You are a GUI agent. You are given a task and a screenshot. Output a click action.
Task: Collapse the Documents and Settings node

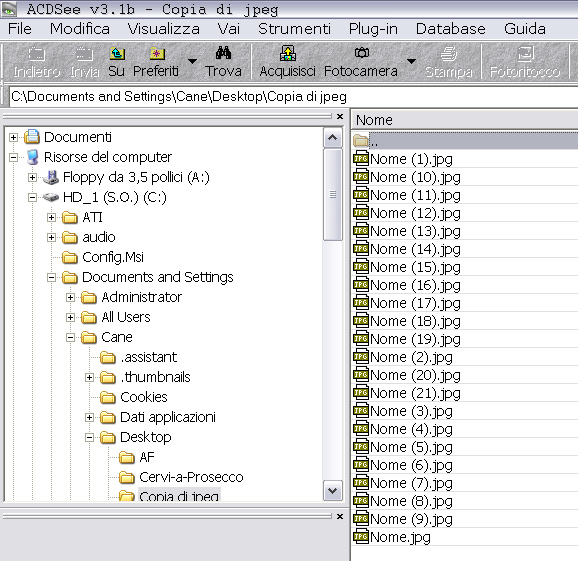[52, 278]
